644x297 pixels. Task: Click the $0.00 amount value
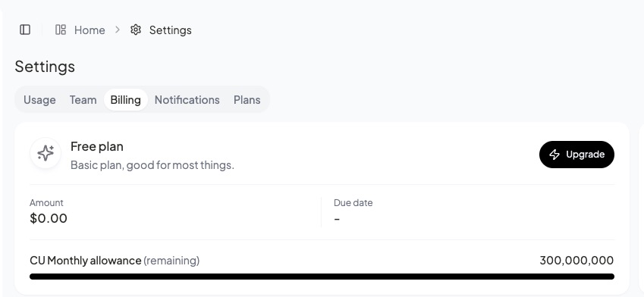pyautogui.click(x=49, y=218)
